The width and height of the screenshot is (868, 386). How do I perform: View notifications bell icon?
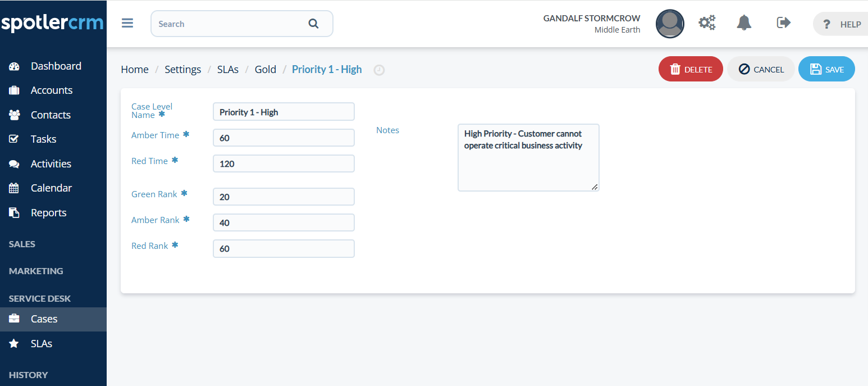744,23
